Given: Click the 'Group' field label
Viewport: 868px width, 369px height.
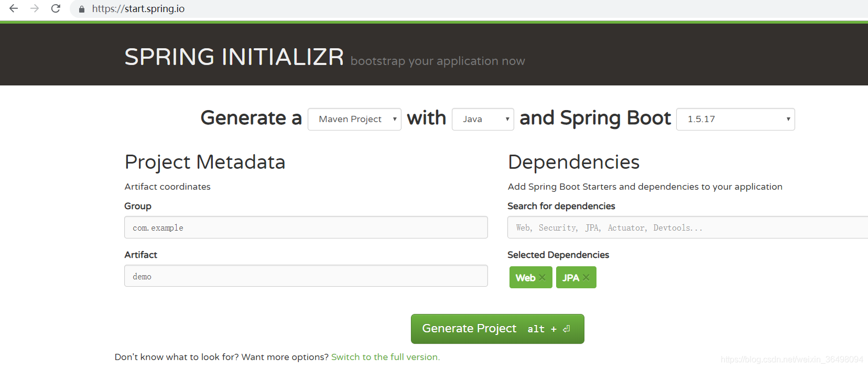Looking at the screenshot, I should [x=138, y=206].
